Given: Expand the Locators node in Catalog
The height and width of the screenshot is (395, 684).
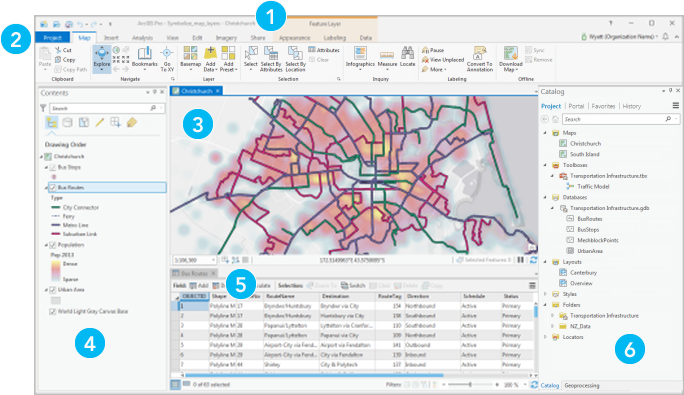Looking at the screenshot, I should [x=545, y=337].
